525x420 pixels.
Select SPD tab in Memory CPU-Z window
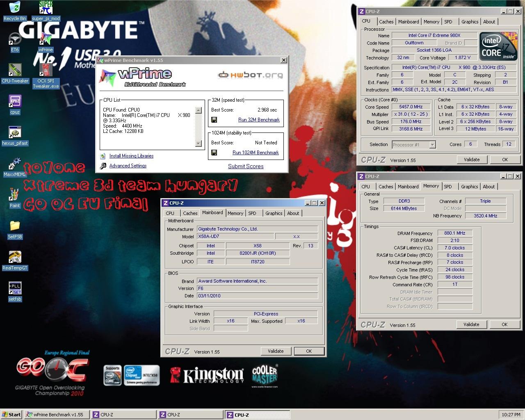(x=448, y=186)
